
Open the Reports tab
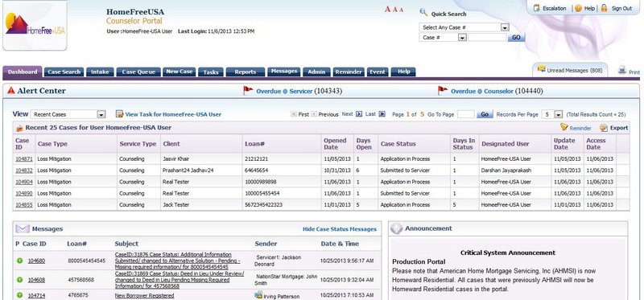click(246, 72)
